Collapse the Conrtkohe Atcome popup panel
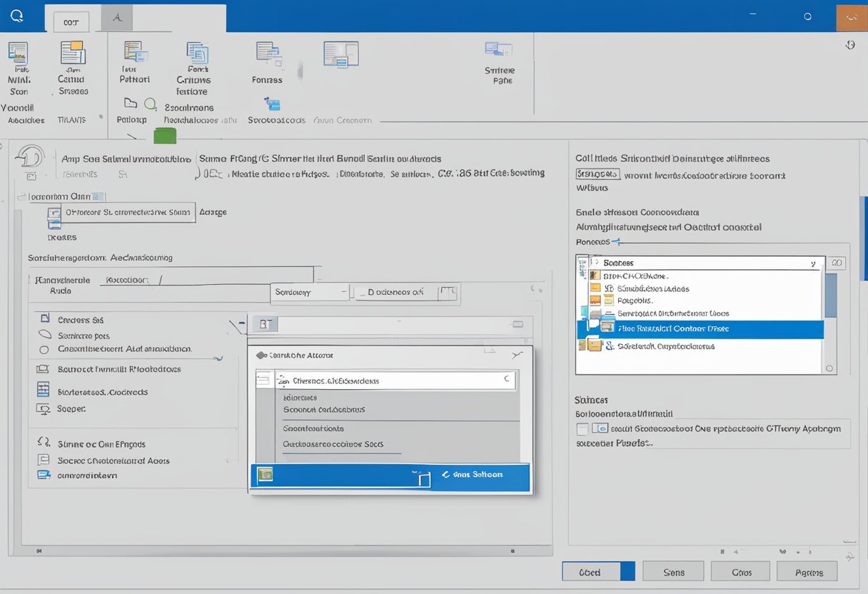Screen dimensions: 868x594 tap(518, 354)
